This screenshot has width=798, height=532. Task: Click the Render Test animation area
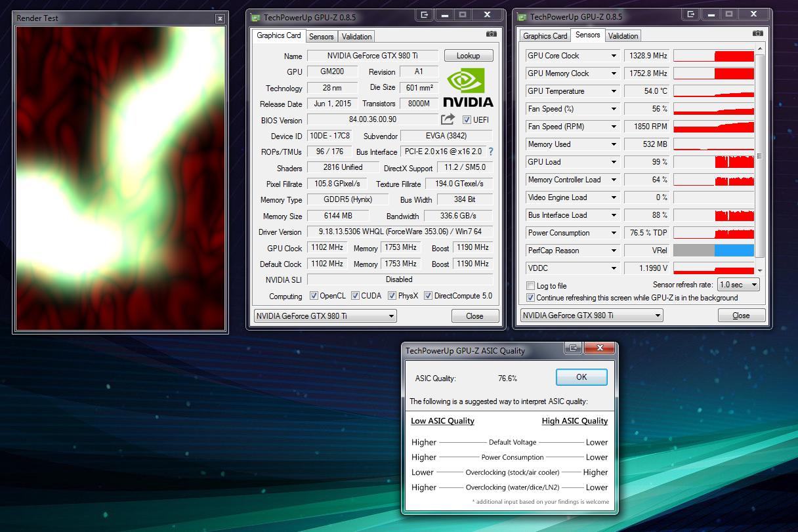120,178
